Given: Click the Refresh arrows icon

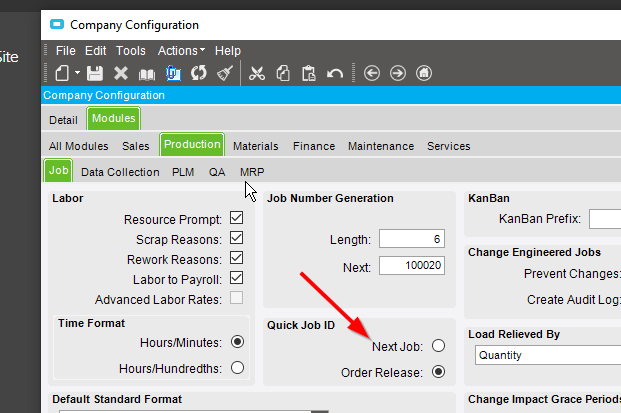Looking at the screenshot, I should point(199,73).
